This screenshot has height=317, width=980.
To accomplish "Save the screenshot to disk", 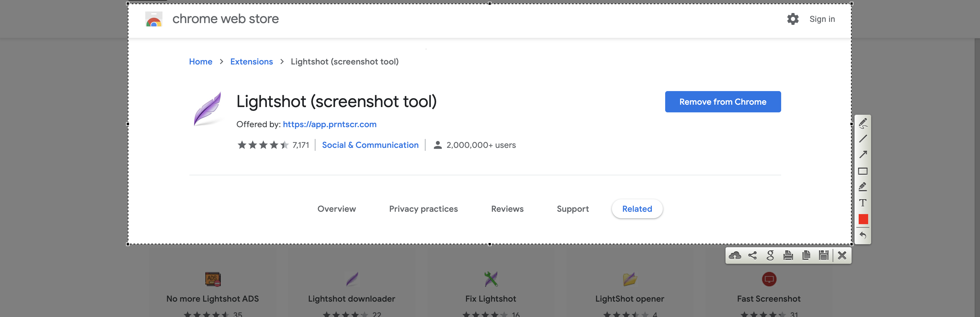I will (824, 255).
